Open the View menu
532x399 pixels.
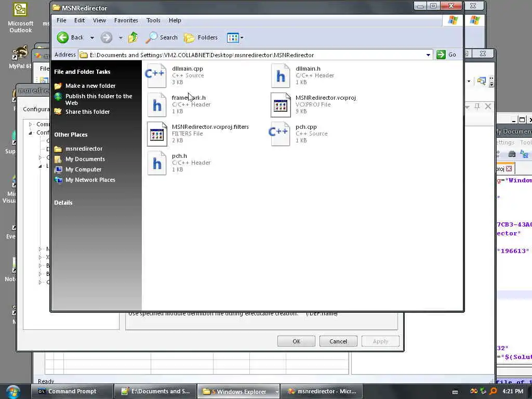tap(99, 20)
